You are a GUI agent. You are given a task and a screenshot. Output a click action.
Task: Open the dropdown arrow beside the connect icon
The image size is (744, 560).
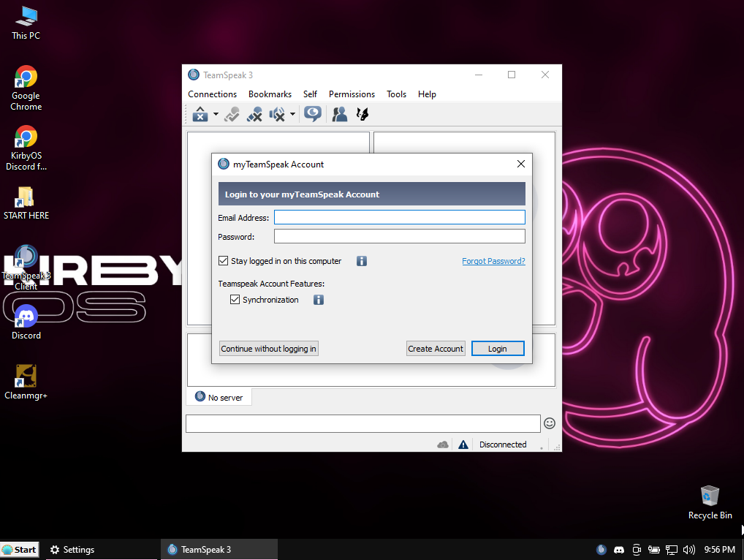coord(216,114)
